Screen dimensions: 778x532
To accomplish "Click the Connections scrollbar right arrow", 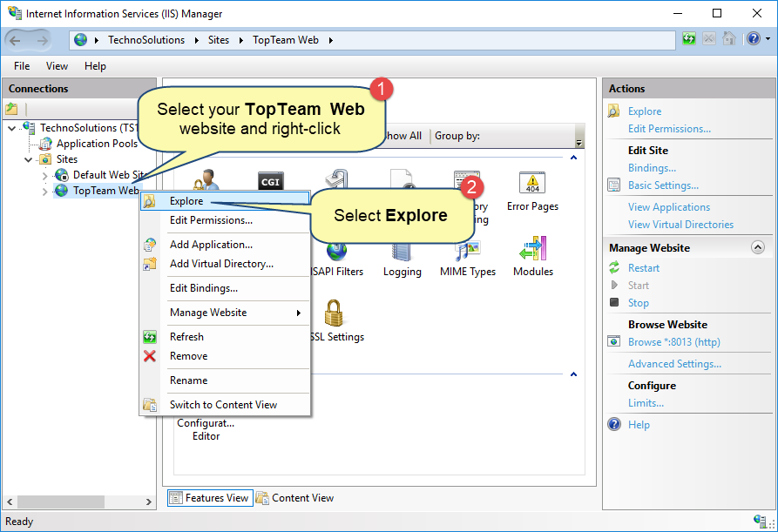I will tap(149, 502).
